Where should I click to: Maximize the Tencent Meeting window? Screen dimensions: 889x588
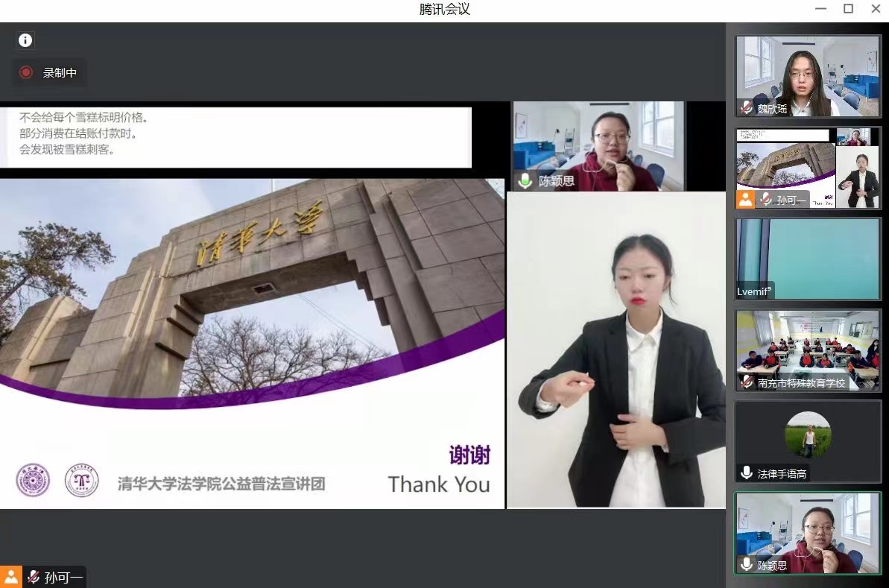point(848,9)
